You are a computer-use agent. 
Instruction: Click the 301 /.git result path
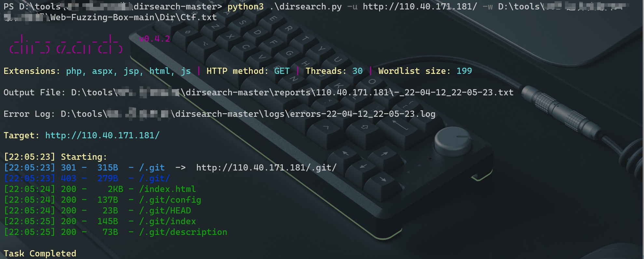coord(152,168)
